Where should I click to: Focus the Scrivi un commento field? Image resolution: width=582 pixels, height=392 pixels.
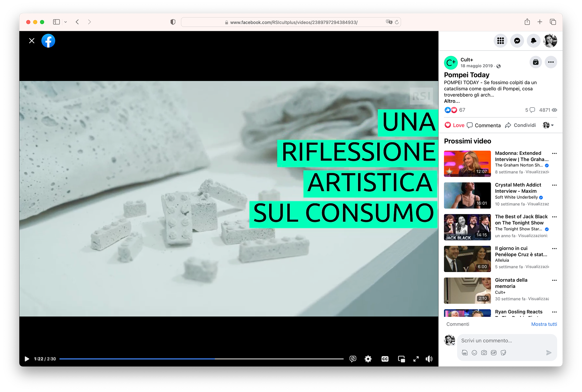point(507,341)
